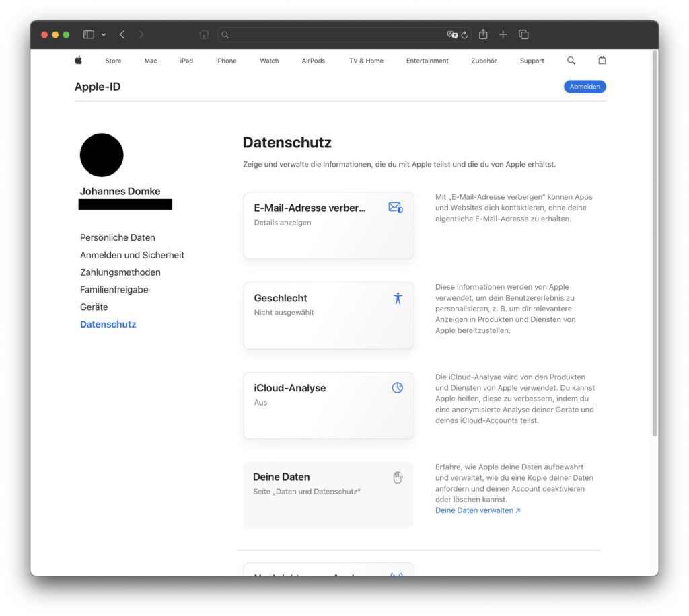Open the E-Mail-Adresse verbergen card

coord(328,225)
